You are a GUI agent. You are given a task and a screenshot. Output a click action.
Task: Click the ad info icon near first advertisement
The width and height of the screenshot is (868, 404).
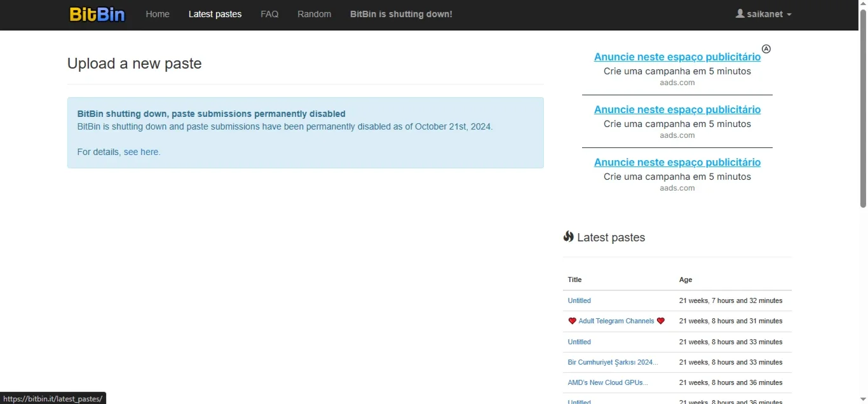(766, 49)
